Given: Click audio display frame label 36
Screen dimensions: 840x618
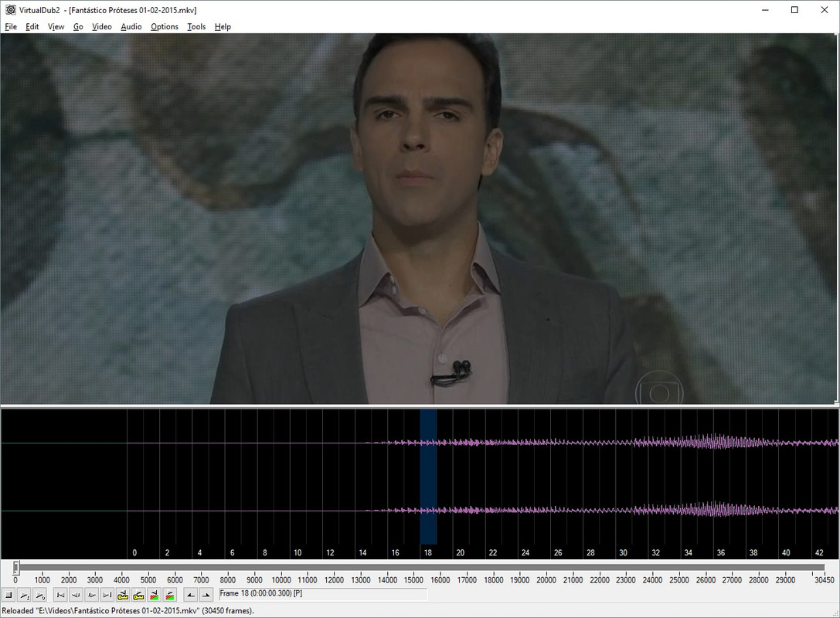Looking at the screenshot, I should 720,552.
